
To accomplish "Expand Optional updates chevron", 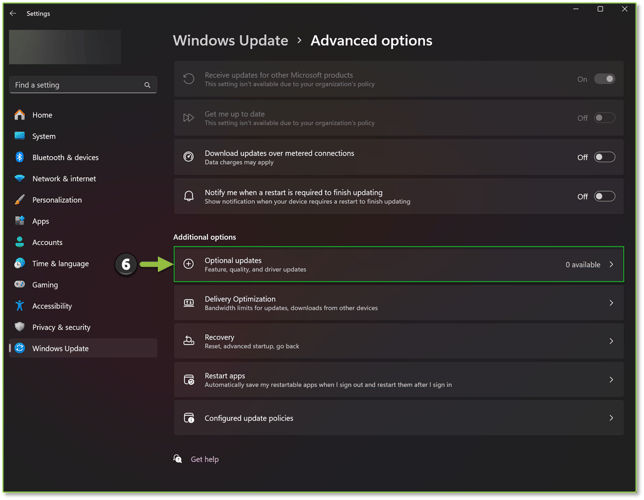I will click(x=612, y=265).
